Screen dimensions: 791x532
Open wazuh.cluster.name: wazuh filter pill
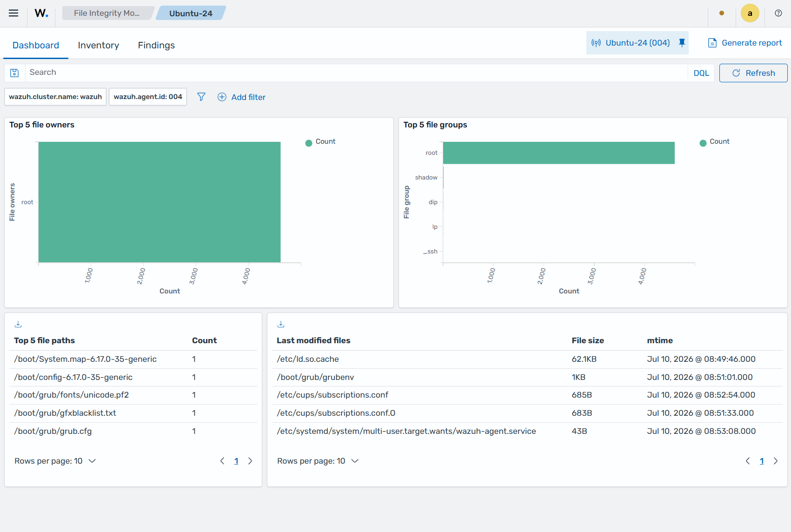(x=55, y=97)
